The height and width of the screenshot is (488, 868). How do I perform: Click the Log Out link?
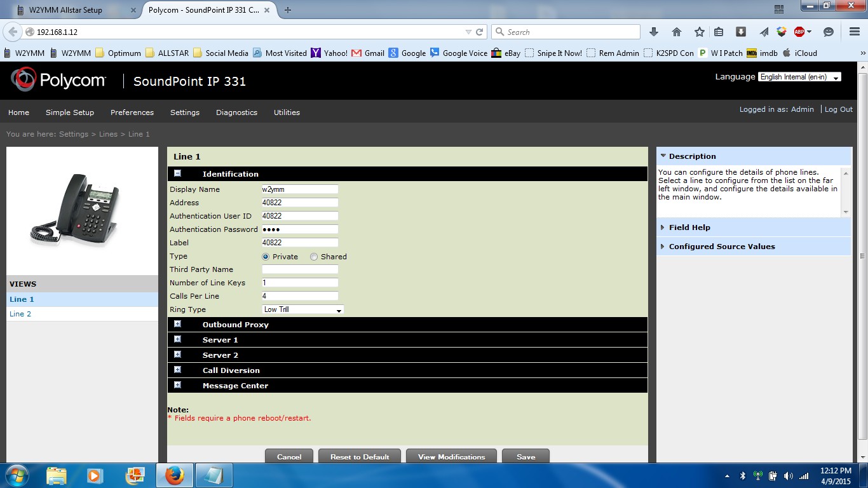pyautogui.click(x=839, y=109)
